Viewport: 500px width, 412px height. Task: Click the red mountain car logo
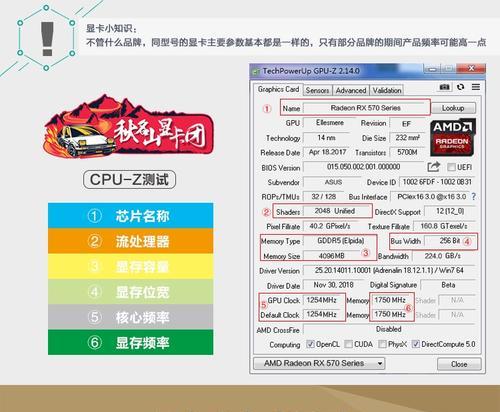click(129, 127)
